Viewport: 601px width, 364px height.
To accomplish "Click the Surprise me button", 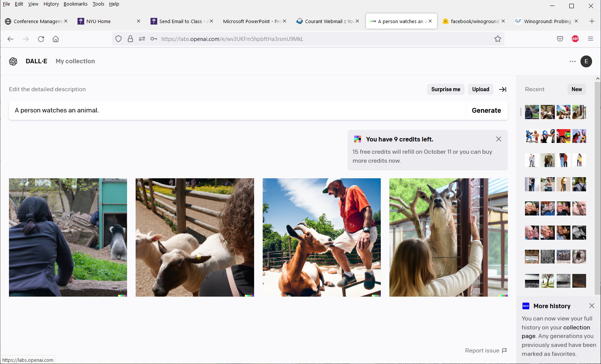I will click(x=445, y=89).
